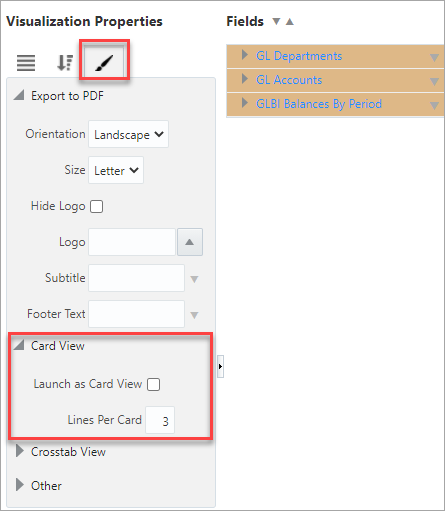
Task: Open the Orientation dropdown set to Landscape
Action: coord(128,134)
